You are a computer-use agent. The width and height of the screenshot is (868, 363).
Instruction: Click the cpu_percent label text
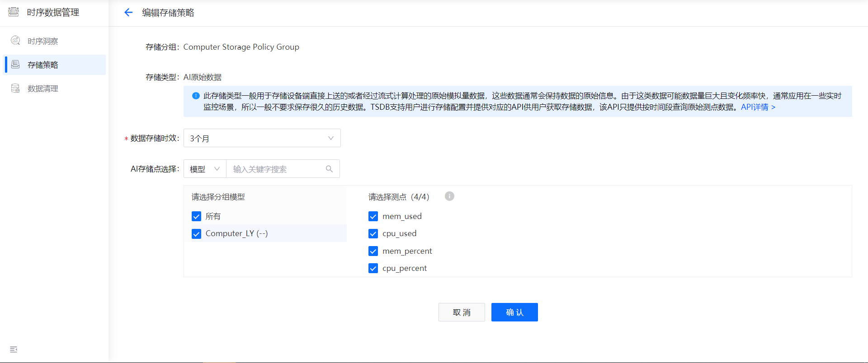(x=405, y=268)
